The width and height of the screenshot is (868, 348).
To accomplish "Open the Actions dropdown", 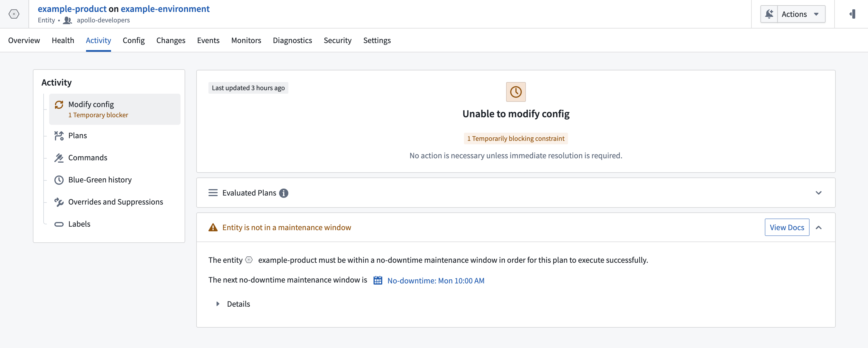I will (x=801, y=14).
